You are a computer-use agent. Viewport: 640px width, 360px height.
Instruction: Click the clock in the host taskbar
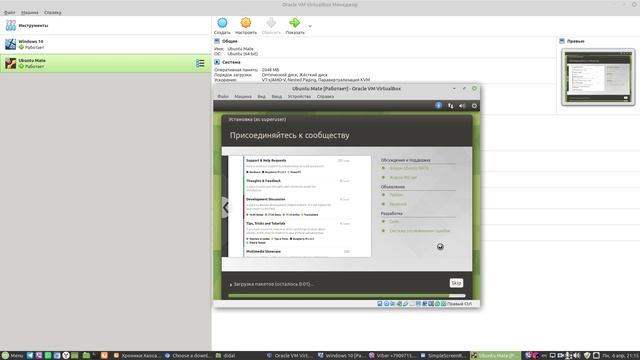tap(620, 356)
